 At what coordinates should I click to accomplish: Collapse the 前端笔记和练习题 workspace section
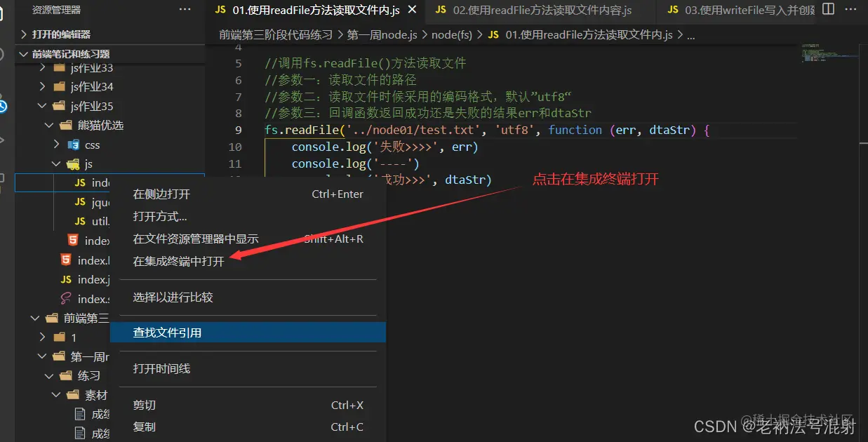point(25,54)
